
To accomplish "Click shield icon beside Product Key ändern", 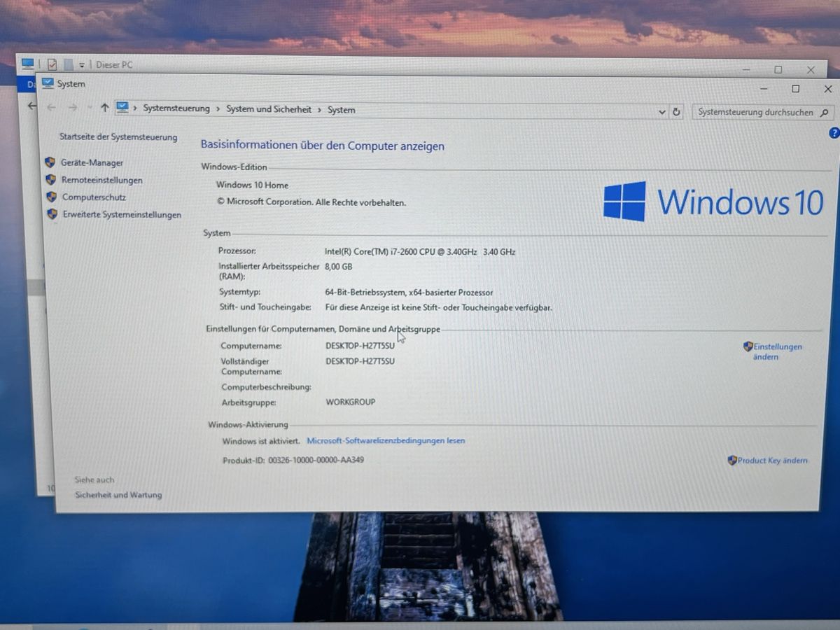I will (732, 461).
